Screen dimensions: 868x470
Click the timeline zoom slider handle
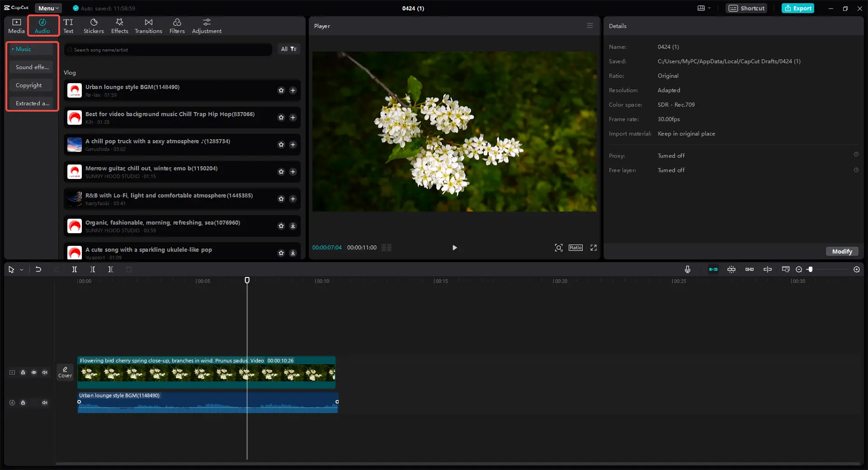tap(811, 269)
